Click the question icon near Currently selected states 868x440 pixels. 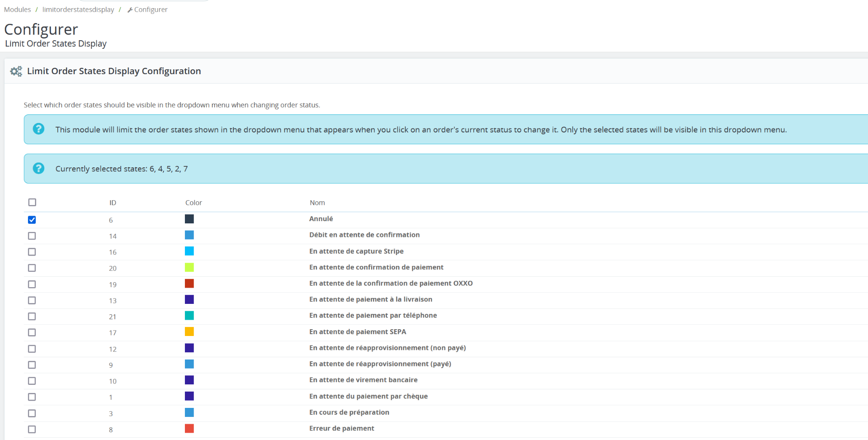(39, 168)
